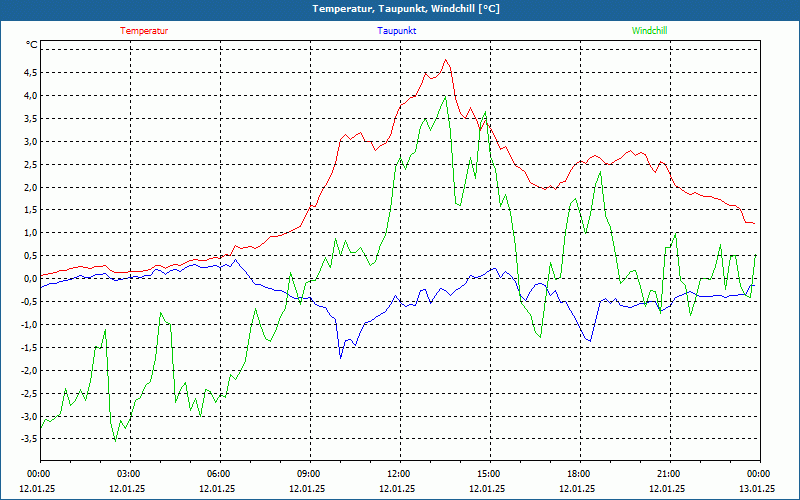The width and height of the screenshot is (800, 500).
Task: Click the 1,0 y-axis value
Action: pyautogui.click(x=31, y=233)
